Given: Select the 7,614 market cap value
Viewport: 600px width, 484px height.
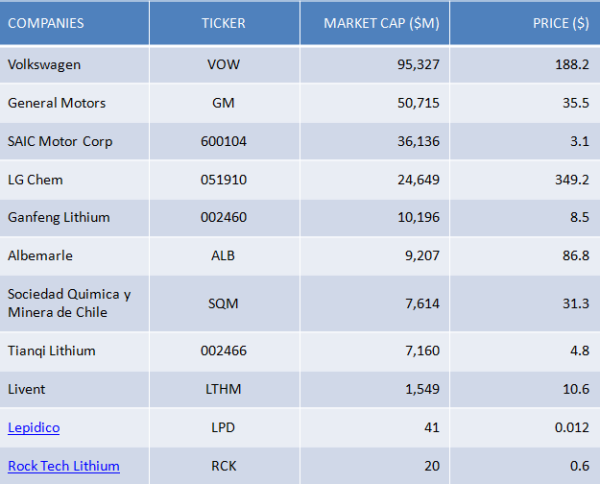Looking at the screenshot, I should click(422, 304).
